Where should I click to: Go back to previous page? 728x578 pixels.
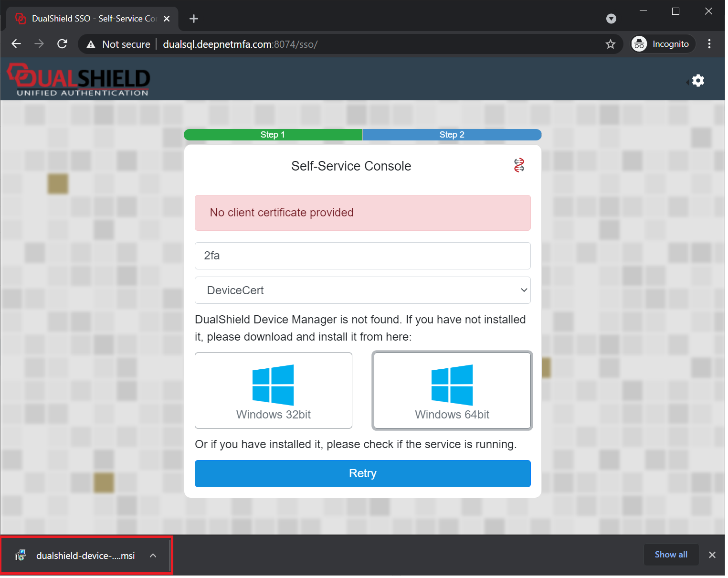tap(16, 44)
